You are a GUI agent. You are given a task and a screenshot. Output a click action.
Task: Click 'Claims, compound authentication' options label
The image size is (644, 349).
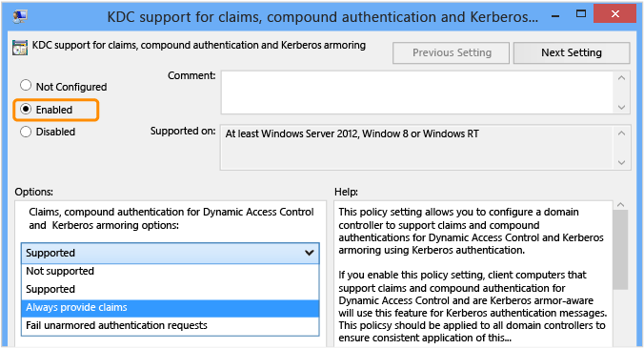tap(171, 218)
